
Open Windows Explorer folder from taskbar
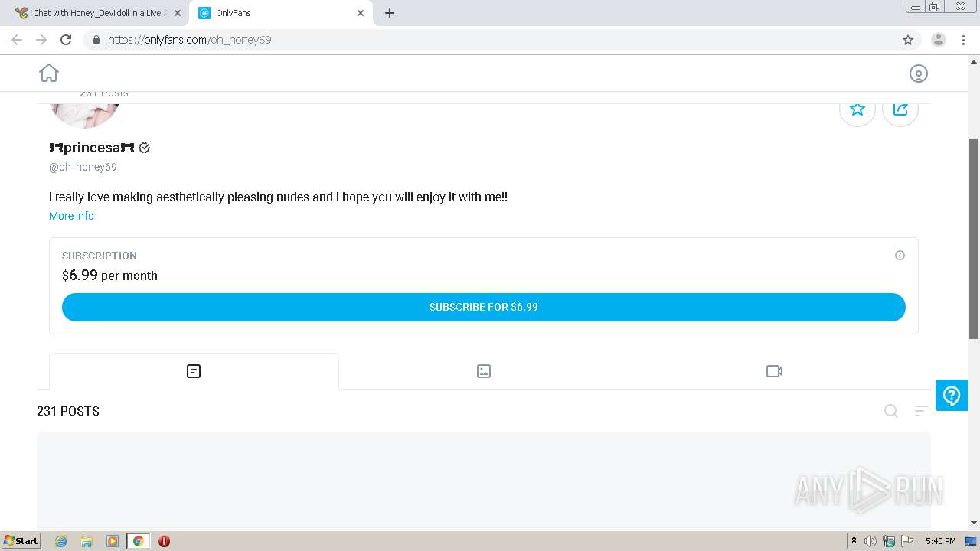click(x=87, y=541)
